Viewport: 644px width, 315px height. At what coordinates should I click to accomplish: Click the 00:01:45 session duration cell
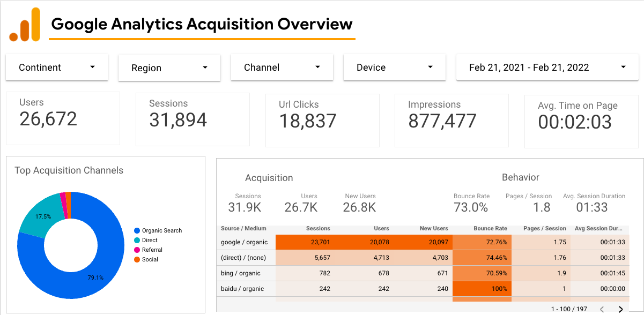600,273
